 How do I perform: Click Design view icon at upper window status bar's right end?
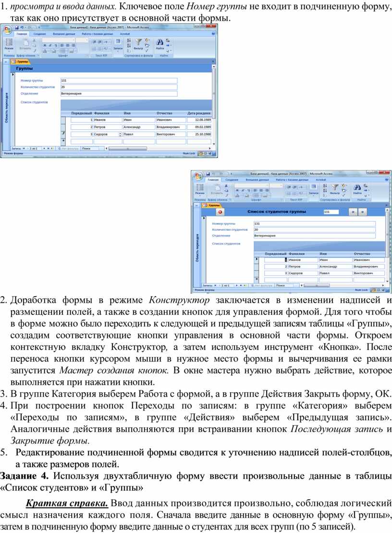pyautogui.click(x=210, y=154)
